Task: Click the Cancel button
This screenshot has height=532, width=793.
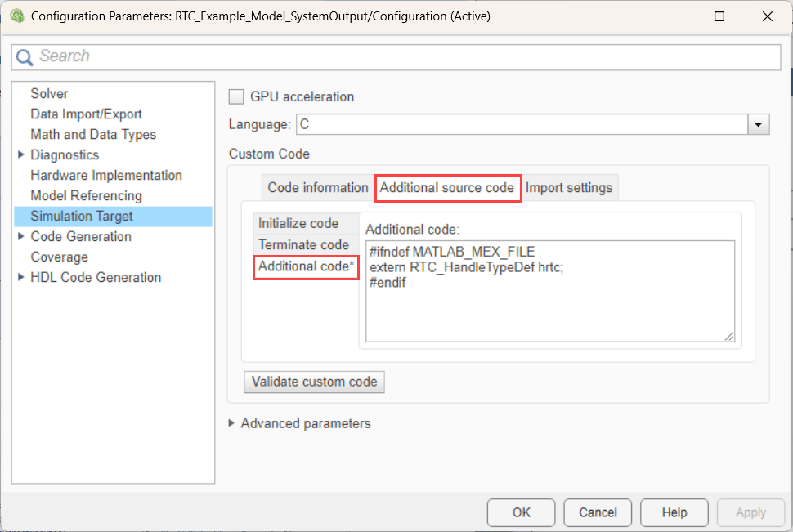Action: point(598,512)
